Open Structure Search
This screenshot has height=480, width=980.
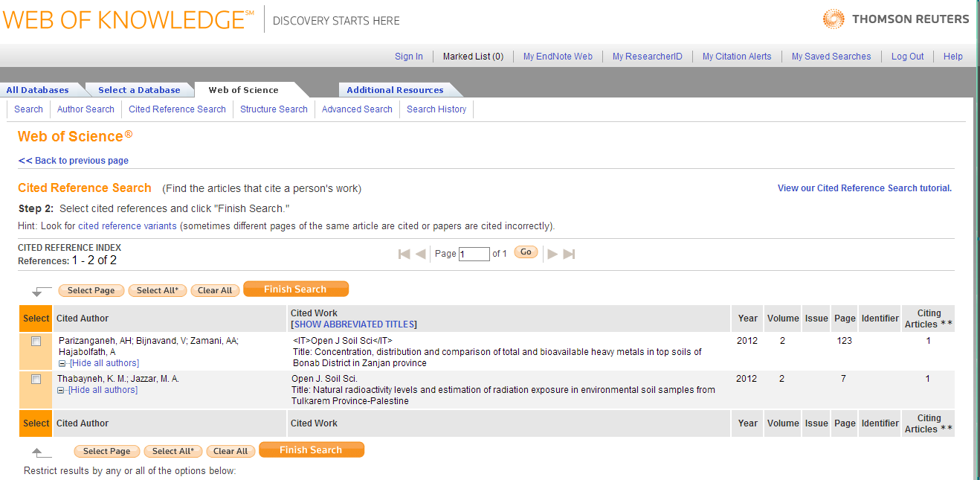[x=274, y=109]
